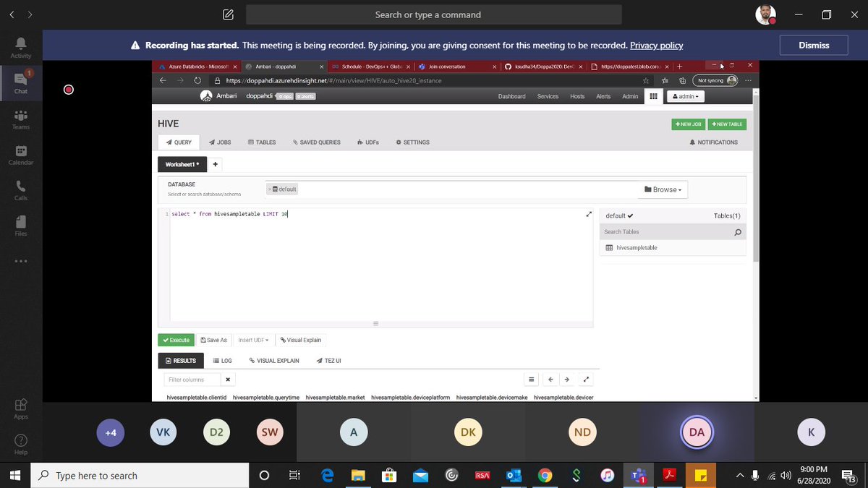The image size is (868, 488).
Task: Open Help in Teams sidebar
Action: click(x=21, y=444)
